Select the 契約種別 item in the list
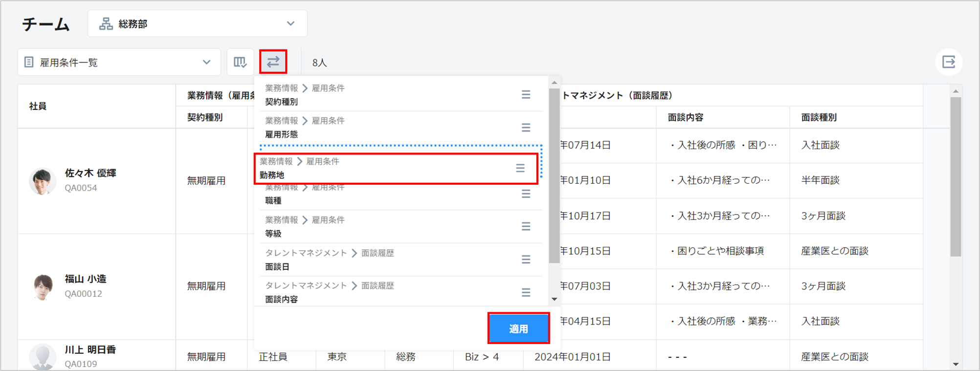This screenshot has height=371, width=980. [381, 95]
